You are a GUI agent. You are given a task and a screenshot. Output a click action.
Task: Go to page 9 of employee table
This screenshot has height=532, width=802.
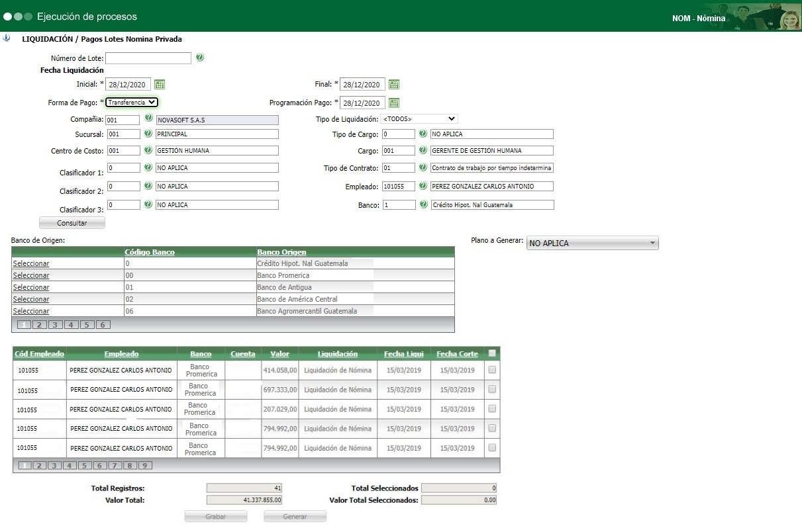(145, 466)
